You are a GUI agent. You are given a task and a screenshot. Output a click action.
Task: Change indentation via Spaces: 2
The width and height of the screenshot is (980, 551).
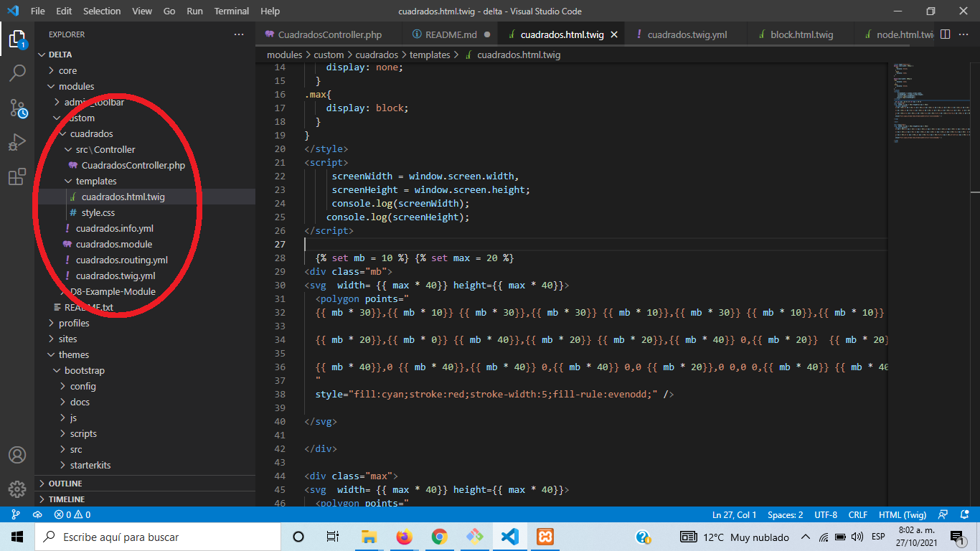786,514
